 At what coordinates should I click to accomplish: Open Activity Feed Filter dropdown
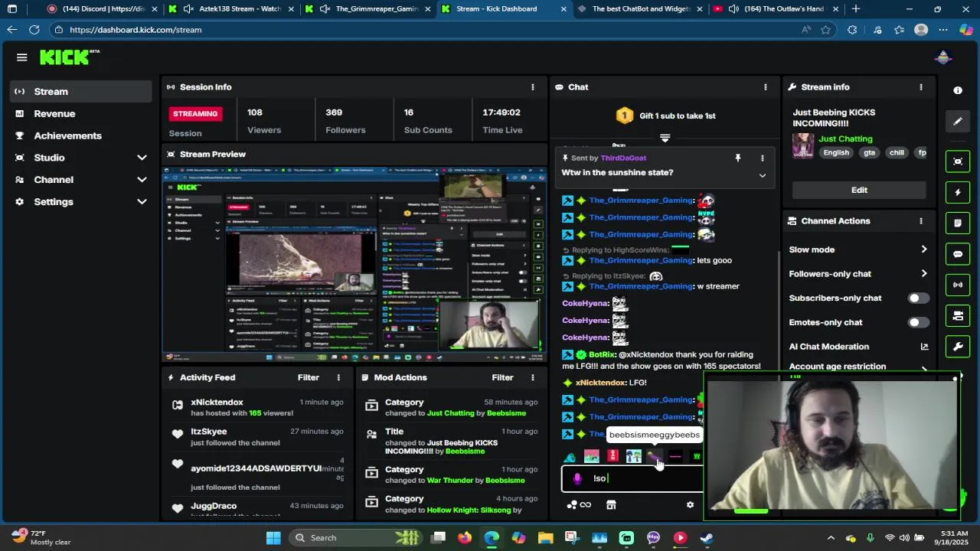tap(309, 377)
